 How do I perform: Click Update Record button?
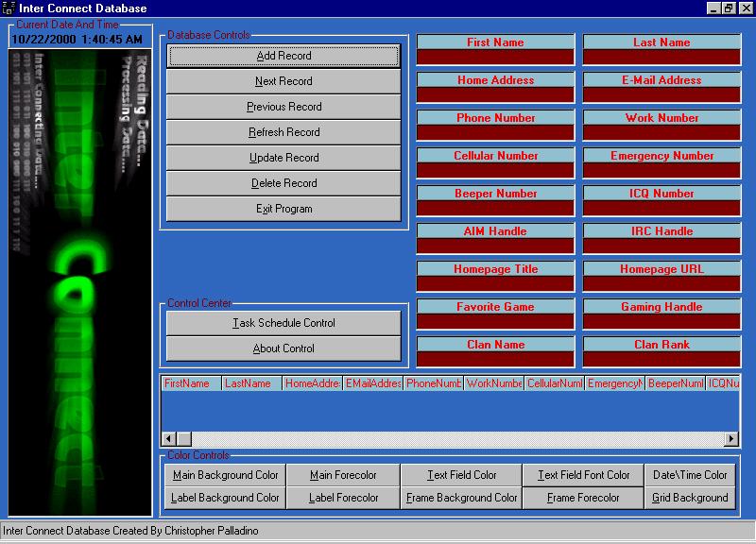click(x=283, y=158)
